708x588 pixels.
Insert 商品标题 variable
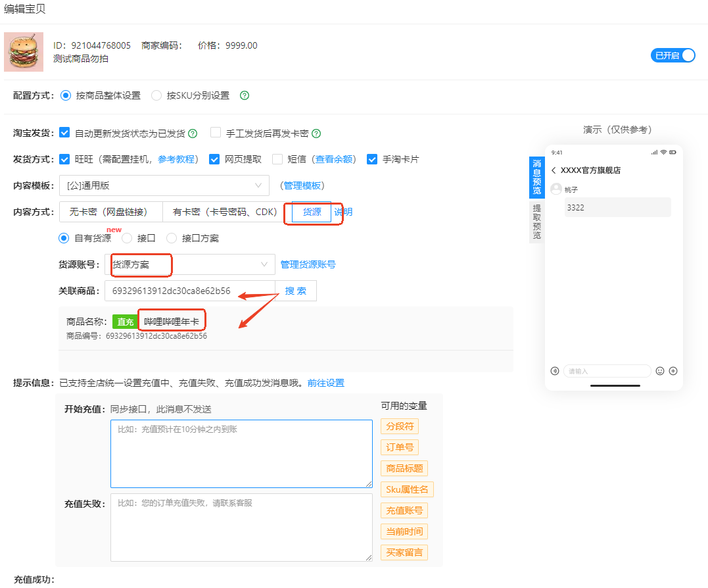(404, 468)
